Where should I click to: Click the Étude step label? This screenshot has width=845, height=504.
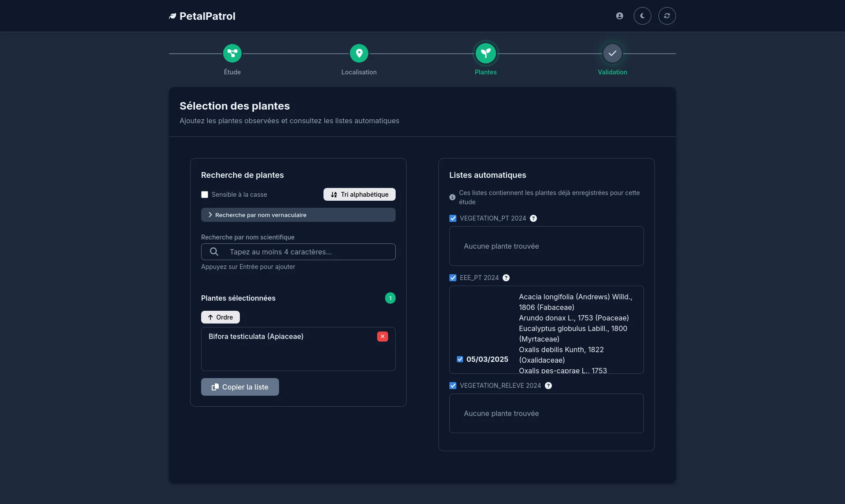(232, 72)
